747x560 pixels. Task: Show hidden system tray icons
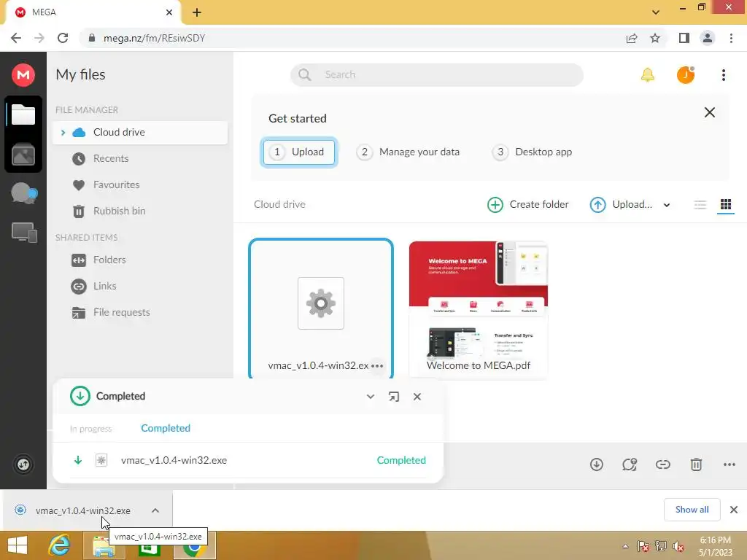click(x=625, y=546)
